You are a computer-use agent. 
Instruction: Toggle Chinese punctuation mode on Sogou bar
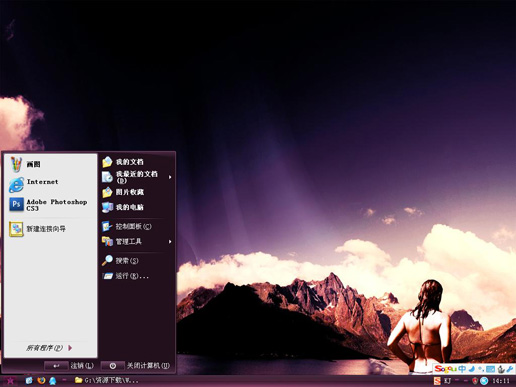(481, 369)
